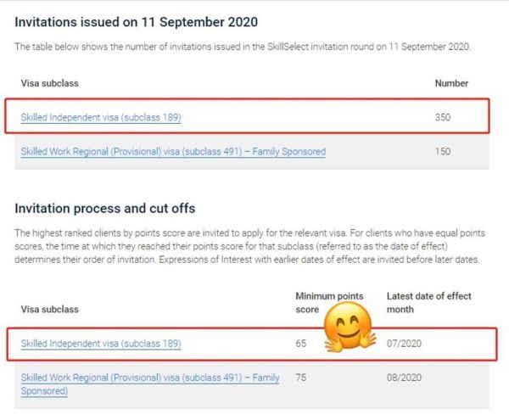Select the minimum points score value 75
The height and width of the screenshot is (420, 509).
[301, 378]
